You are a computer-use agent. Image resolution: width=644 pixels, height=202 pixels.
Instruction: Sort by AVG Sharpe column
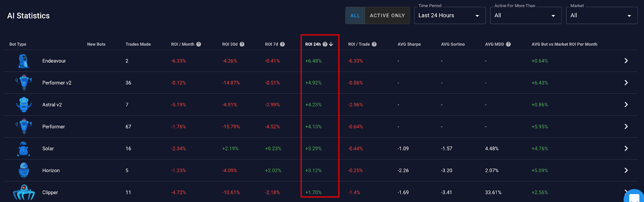point(409,44)
